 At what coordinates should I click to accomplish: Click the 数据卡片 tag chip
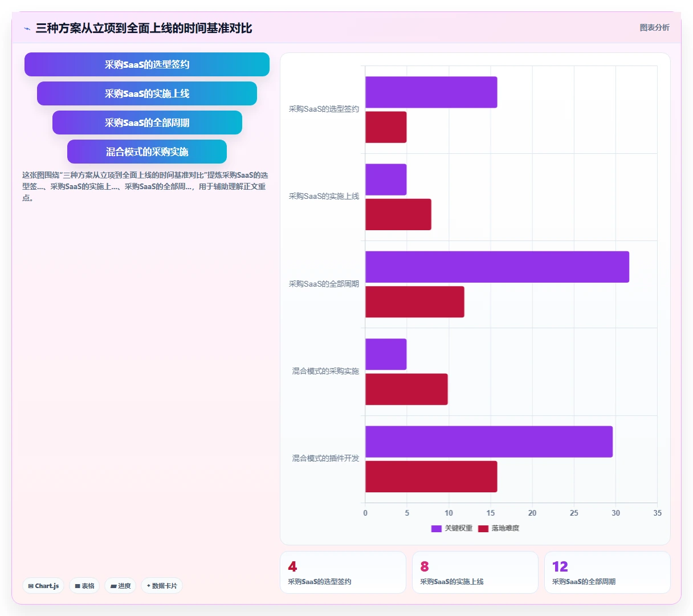point(162,586)
